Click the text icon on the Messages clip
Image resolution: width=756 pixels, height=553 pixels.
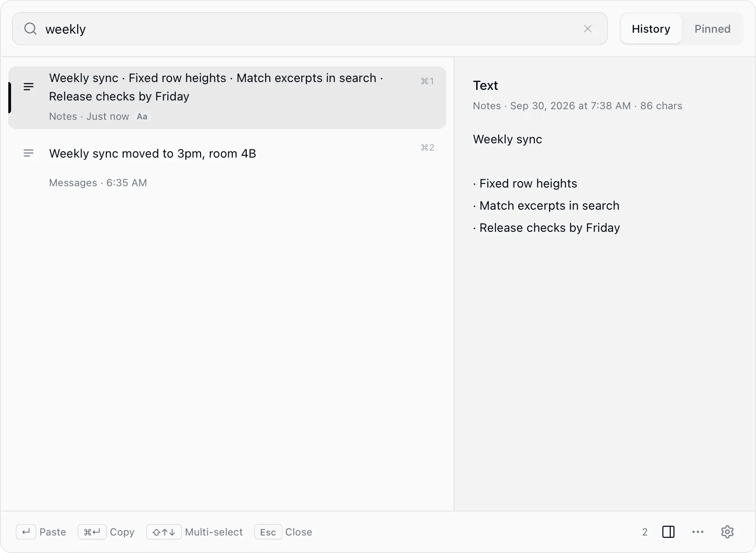pyautogui.click(x=29, y=153)
